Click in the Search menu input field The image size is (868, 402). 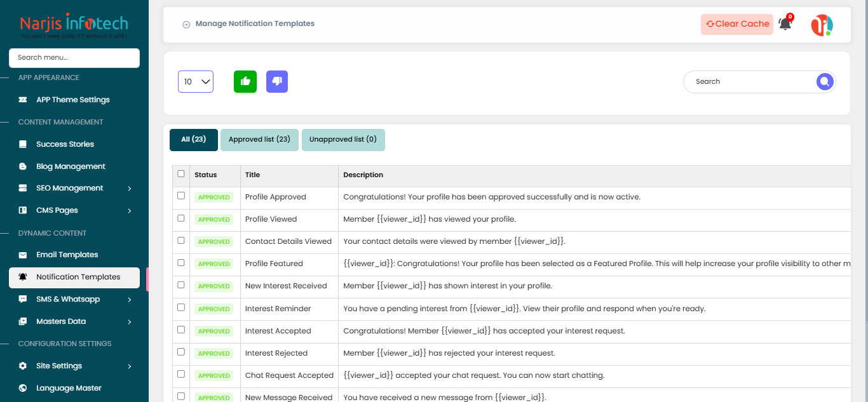(74, 58)
